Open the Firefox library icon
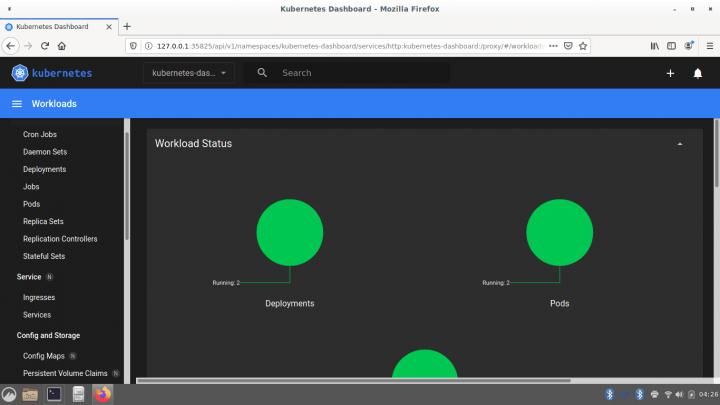This screenshot has height=405, width=720. [x=654, y=46]
